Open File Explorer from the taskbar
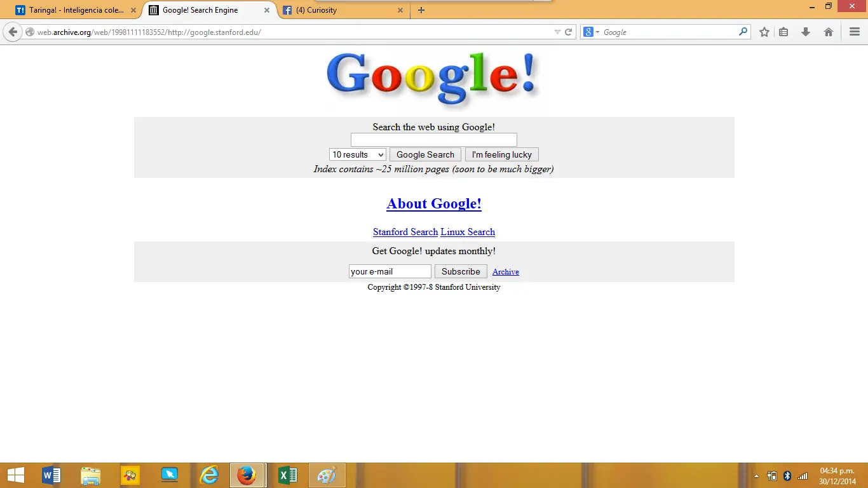Image resolution: width=868 pixels, height=488 pixels. [x=91, y=475]
